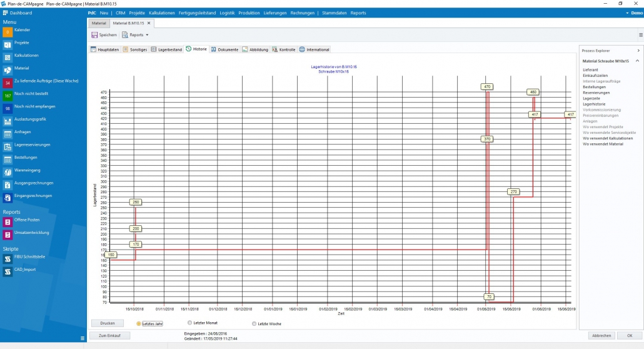Click the 70 data label on chart

point(489,297)
